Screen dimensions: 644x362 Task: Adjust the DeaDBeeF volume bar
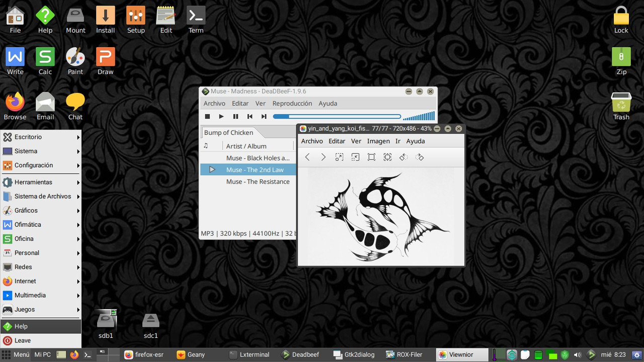pos(419,116)
